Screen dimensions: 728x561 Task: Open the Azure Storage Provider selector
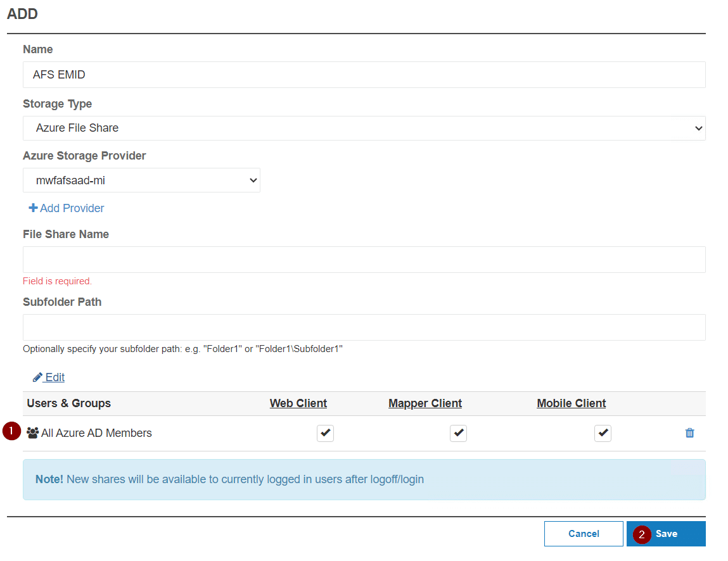pos(141,180)
